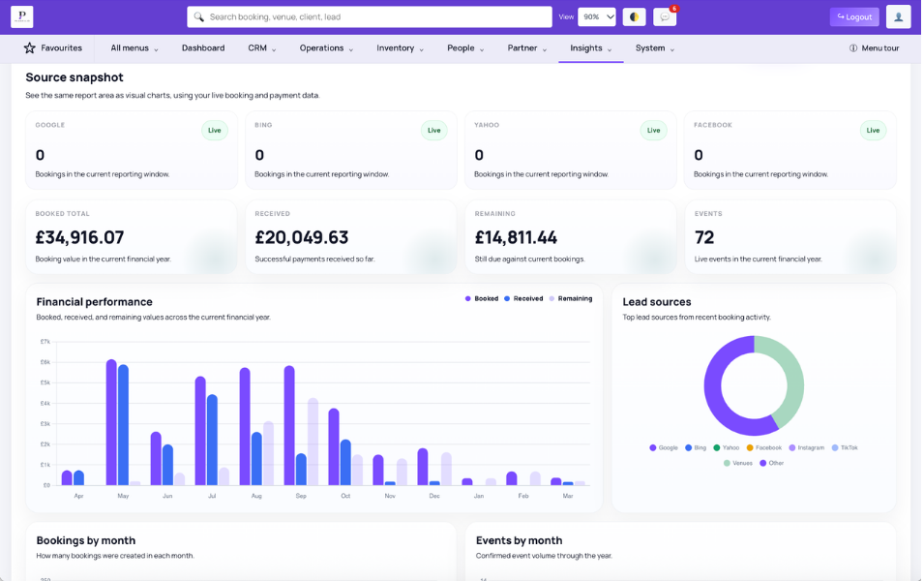Toggle Instagram in Lead sources legend
924x581 pixels.
(807, 448)
